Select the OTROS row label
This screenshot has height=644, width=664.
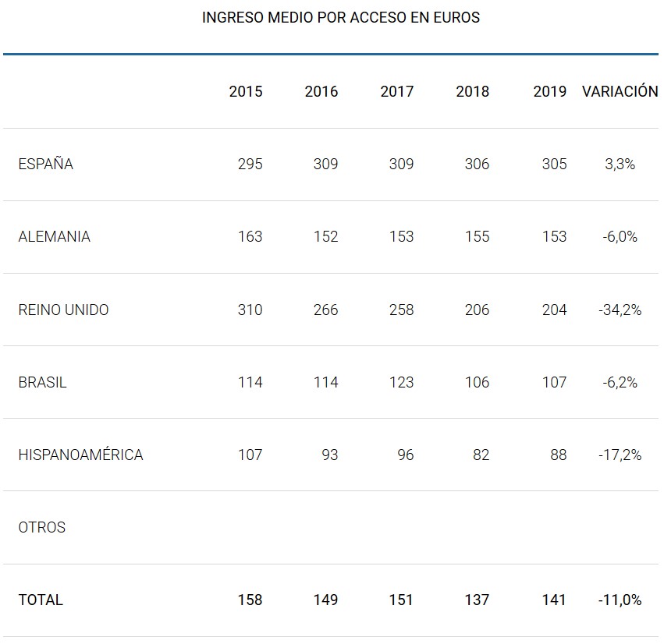(41, 527)
